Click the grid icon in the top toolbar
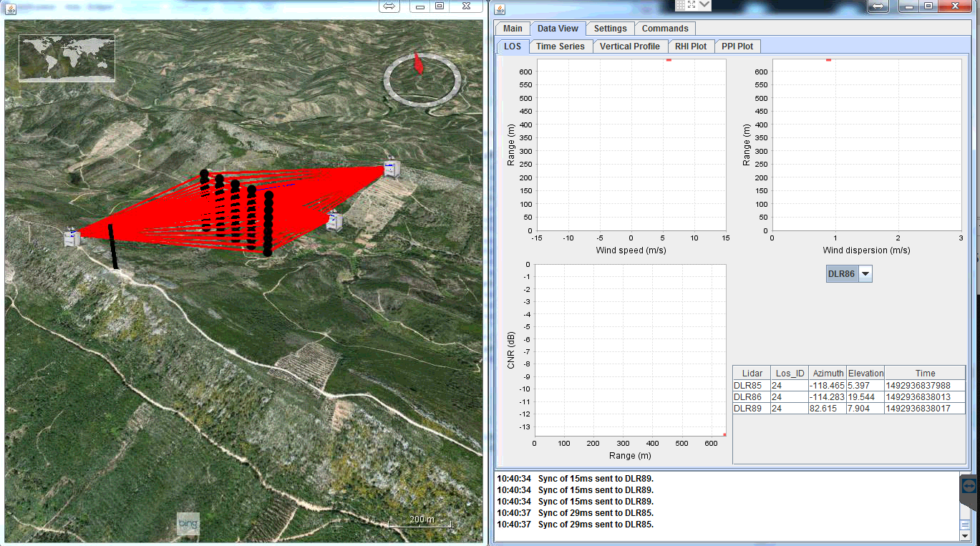Screen dimensions: 980x546 [680, 5]
